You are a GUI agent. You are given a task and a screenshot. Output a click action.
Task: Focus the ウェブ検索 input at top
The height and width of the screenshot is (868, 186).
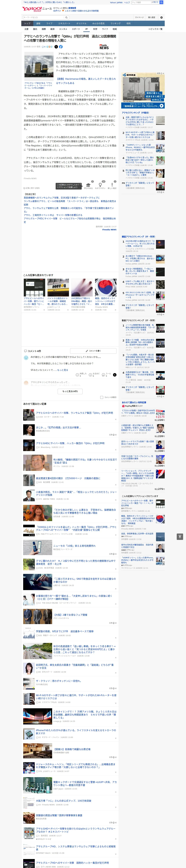point(141,2)
